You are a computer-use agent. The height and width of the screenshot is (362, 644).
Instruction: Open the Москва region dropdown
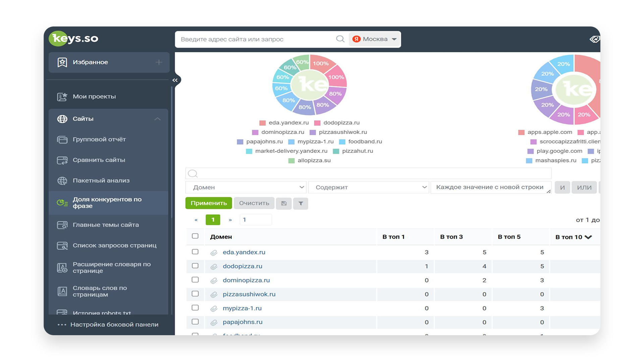375,39
